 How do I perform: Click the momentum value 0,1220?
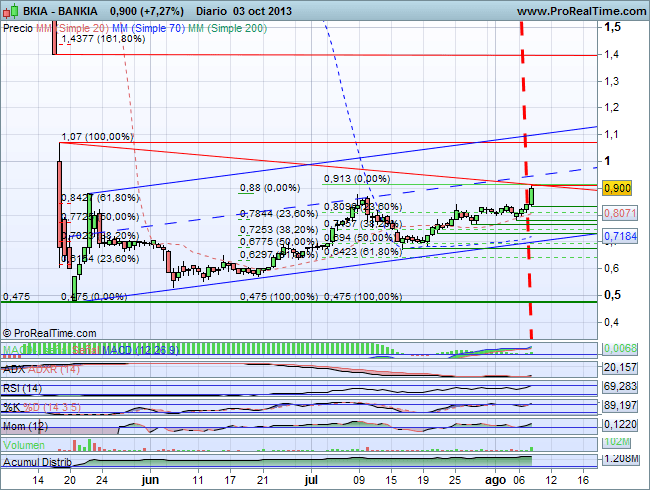[620, 424]
